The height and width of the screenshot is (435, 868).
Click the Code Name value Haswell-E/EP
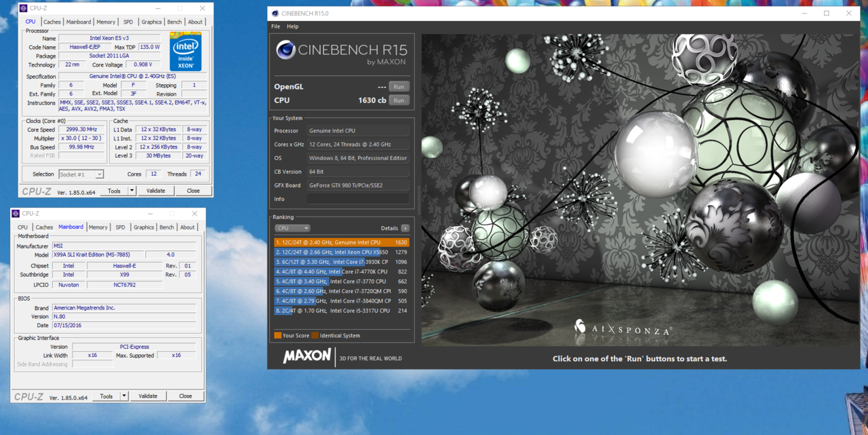point(85,48)
